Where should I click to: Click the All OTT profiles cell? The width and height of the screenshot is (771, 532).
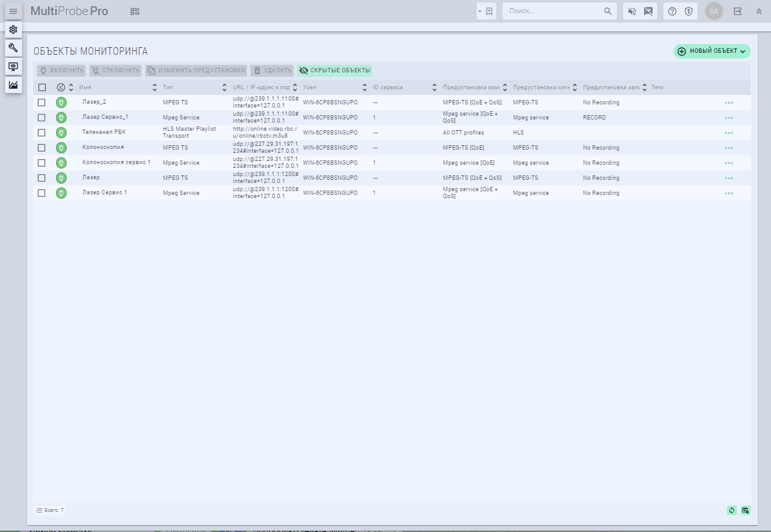tap(463, 133)
